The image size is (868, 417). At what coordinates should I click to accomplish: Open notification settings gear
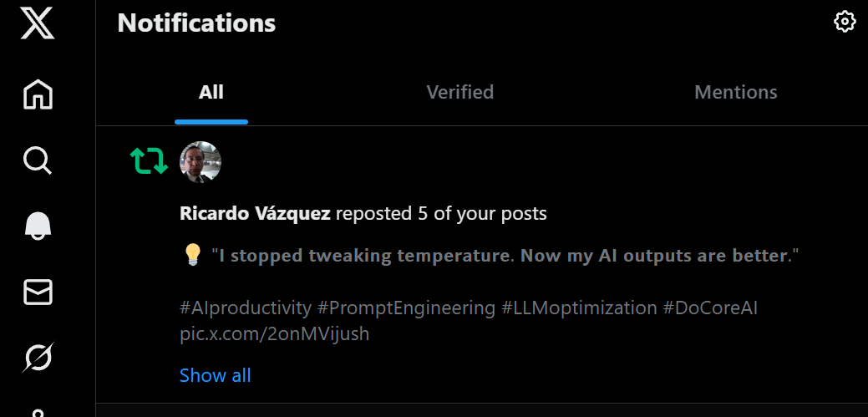(845, 22)
